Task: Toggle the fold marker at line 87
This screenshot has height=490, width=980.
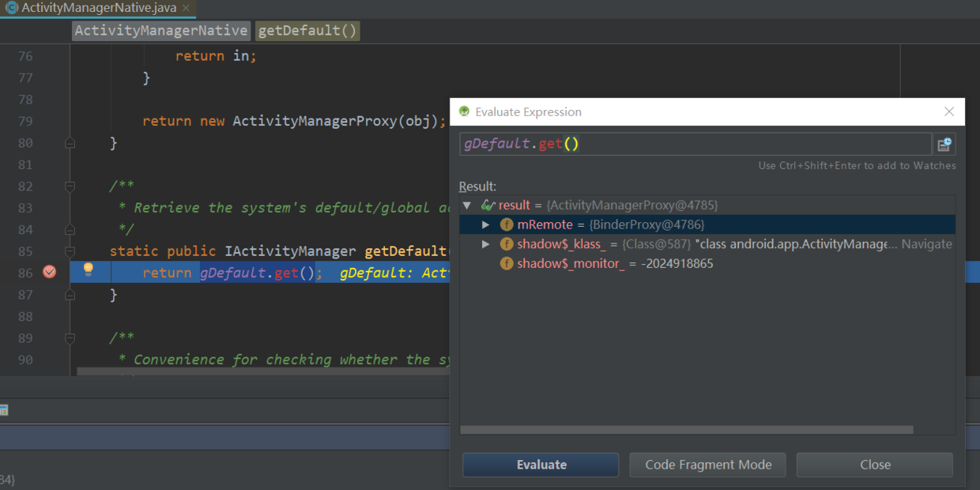Action: 70,295
